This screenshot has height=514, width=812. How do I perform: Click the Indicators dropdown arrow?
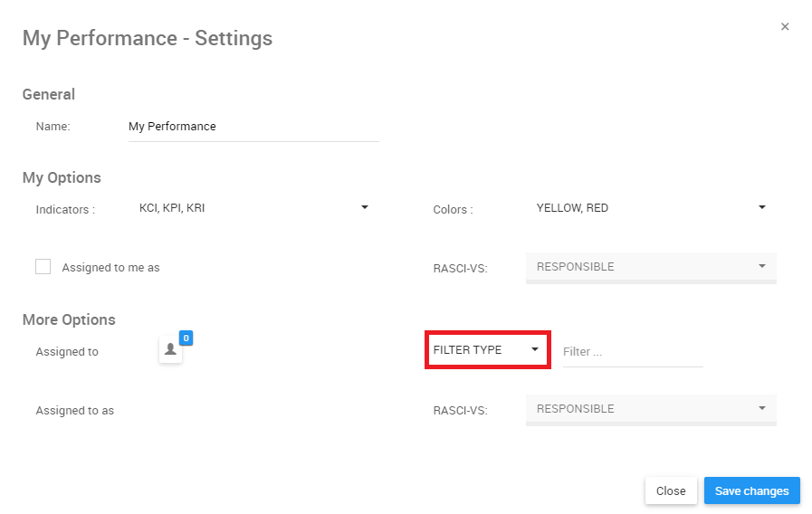click(365, 207)
